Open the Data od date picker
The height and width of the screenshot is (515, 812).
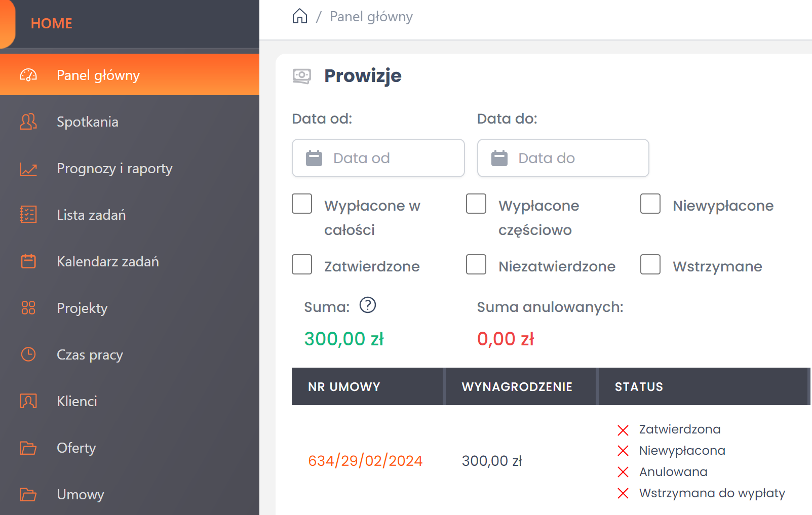[378, 158]
